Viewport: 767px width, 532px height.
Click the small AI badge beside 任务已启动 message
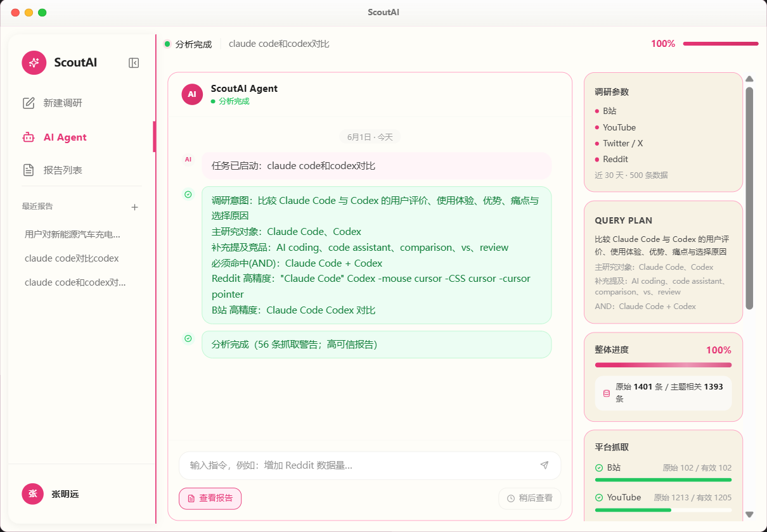(188, 160)
